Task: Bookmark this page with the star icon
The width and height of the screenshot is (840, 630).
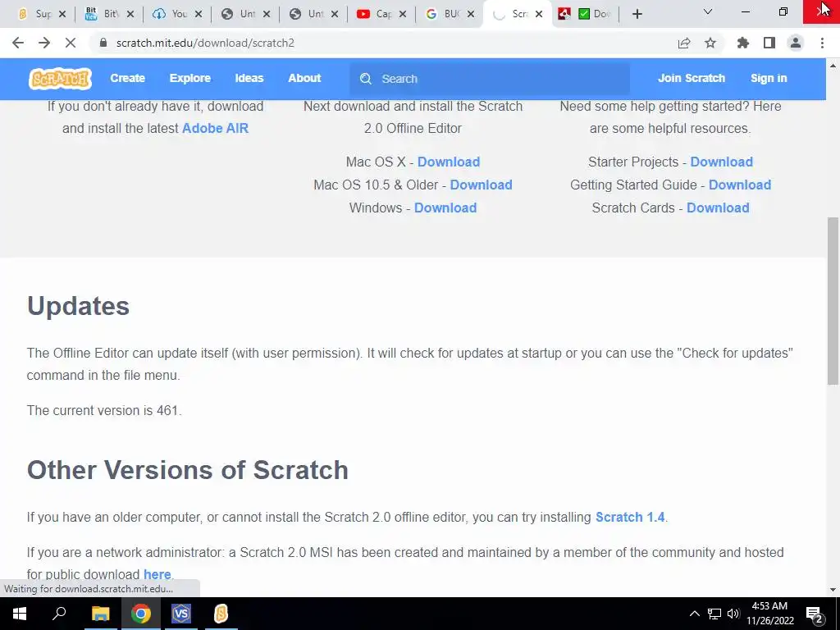Action: (710, 43)
